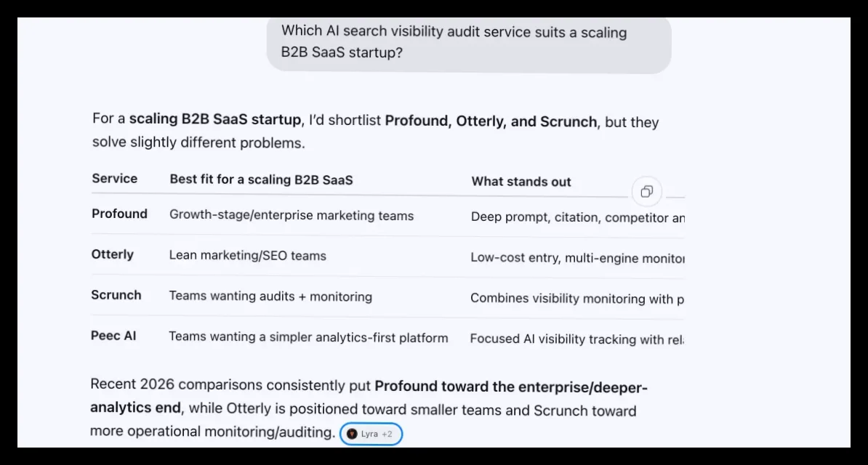The width and height of the screenshot is (868, 465).
Task: Click the copy table icon
Action: pyautogui.click(x=646, y=192)
